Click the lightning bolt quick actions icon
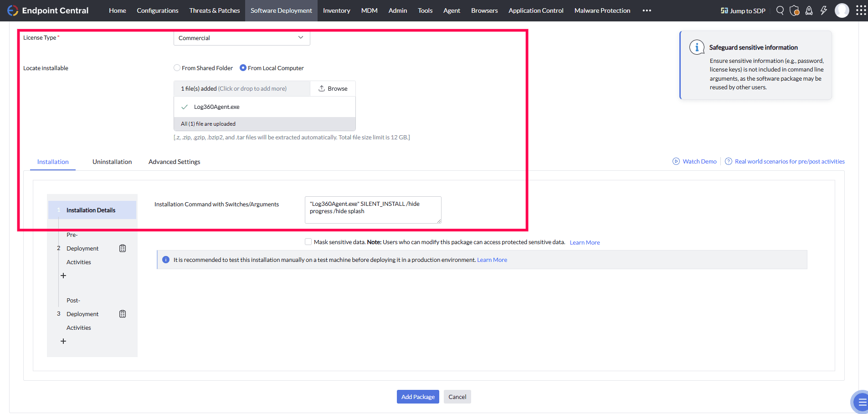This screenshot has width=868, height=414. pos(823,10)
